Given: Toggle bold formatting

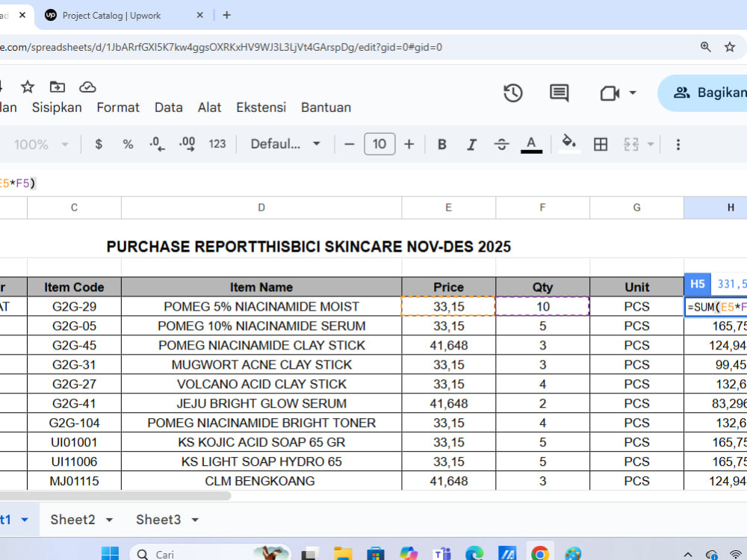Looking at the screenshot, I should 442,144.
